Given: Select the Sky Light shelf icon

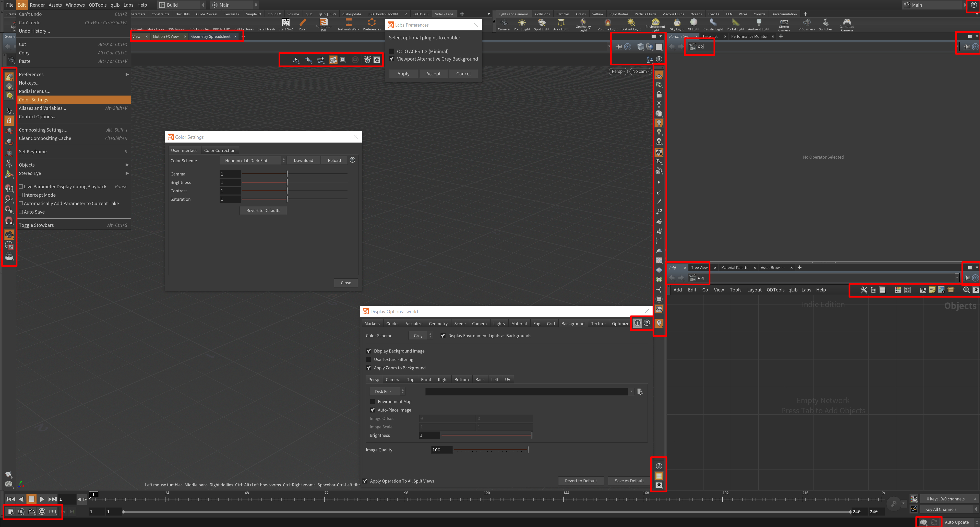Looking at the screenshot, I should (676, 25).
